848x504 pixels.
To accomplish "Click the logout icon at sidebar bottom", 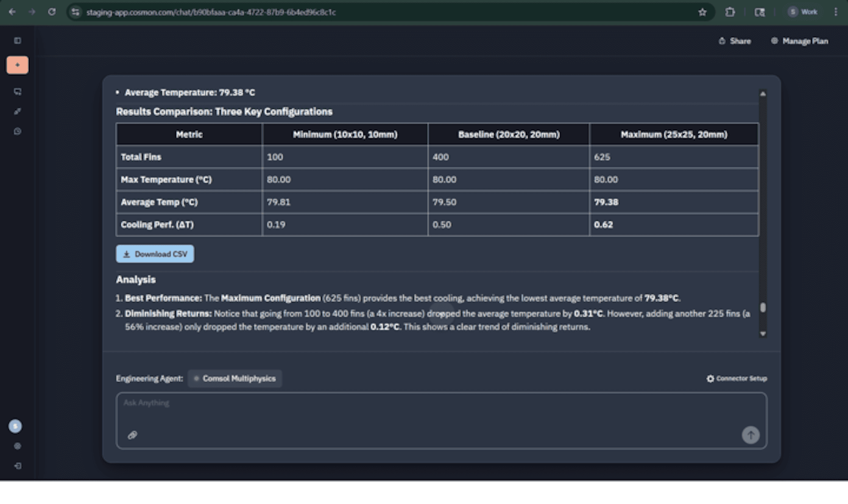I will click(17, 466).
